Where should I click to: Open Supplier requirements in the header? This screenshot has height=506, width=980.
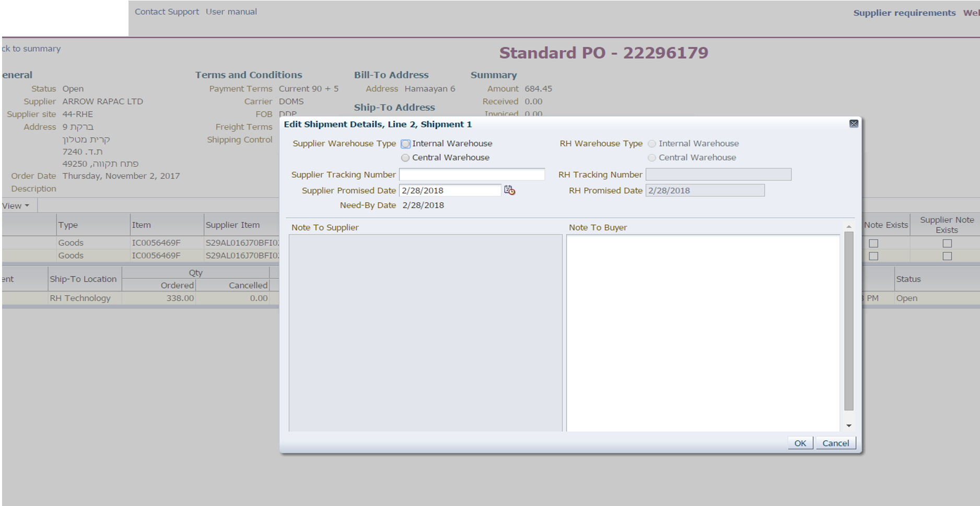904,13
